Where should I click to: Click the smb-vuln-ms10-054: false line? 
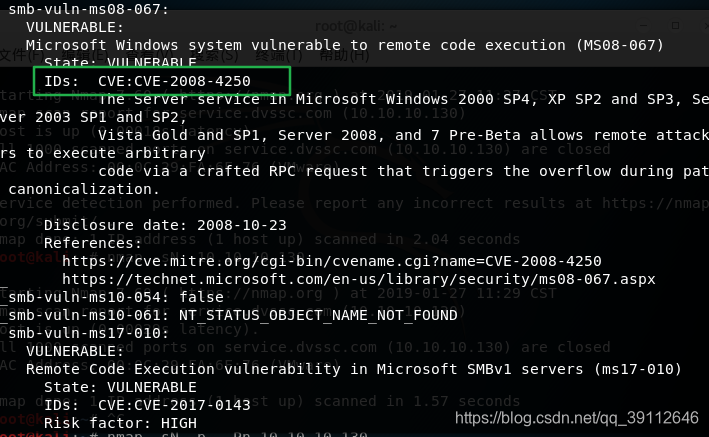point(116,297)
